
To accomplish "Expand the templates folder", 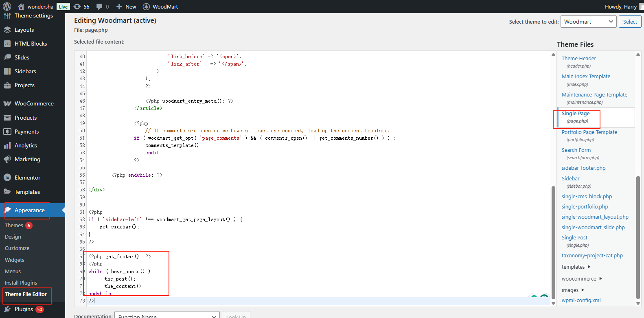I will click(x=589, y=267).
